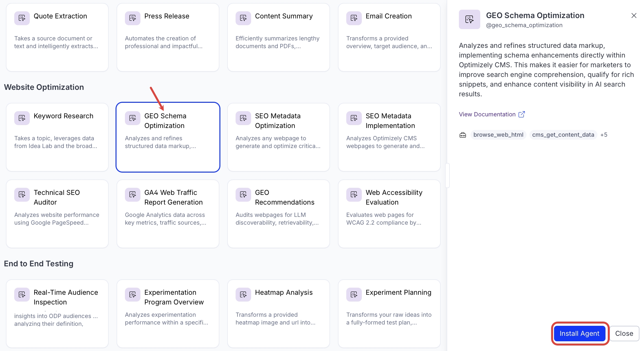Click the toolbox icon beside browse_web_html
The height and width of the screenshot is (351, 644).
pyautogui.click(x=463, y=135)
